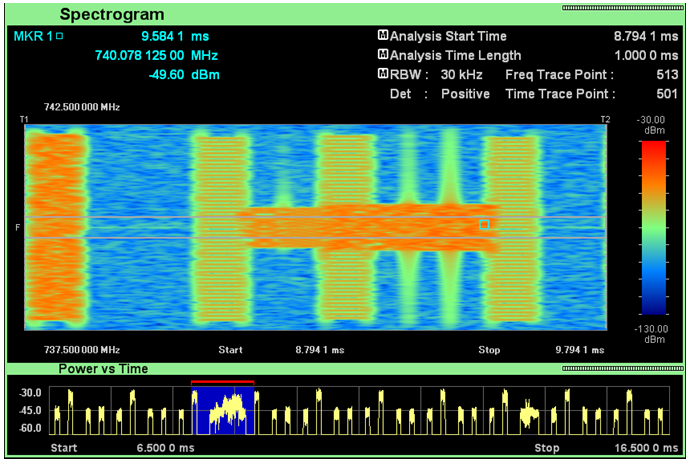
Task: Click the blue highlighted analysis region
Action: [223, 411]
